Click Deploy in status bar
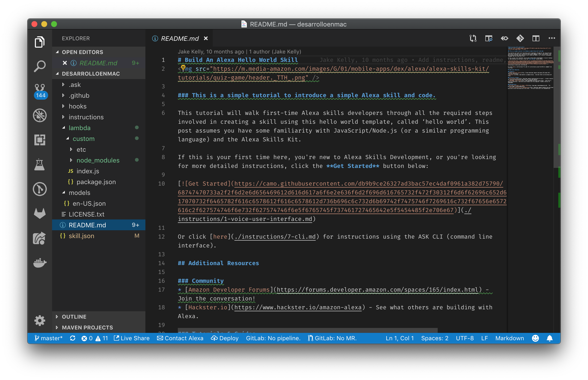Viewport: 588px width, 380px height. tap(225, 338)
